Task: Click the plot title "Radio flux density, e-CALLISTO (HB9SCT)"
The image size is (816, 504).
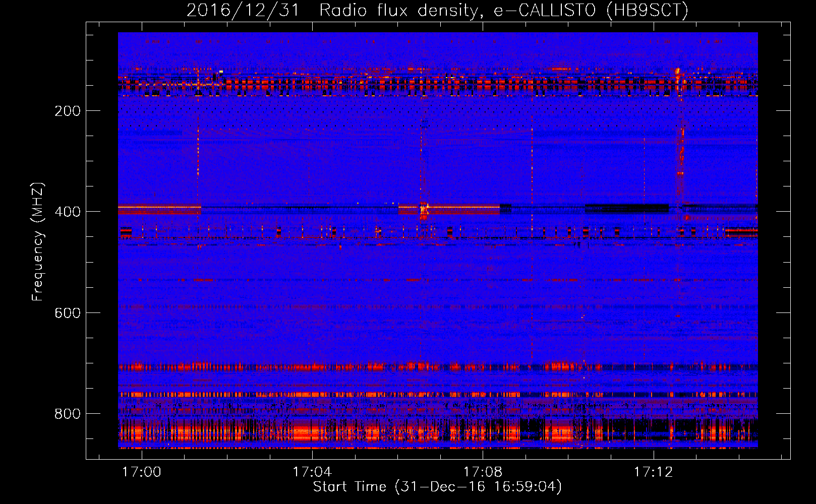Action: click(504, 10)
